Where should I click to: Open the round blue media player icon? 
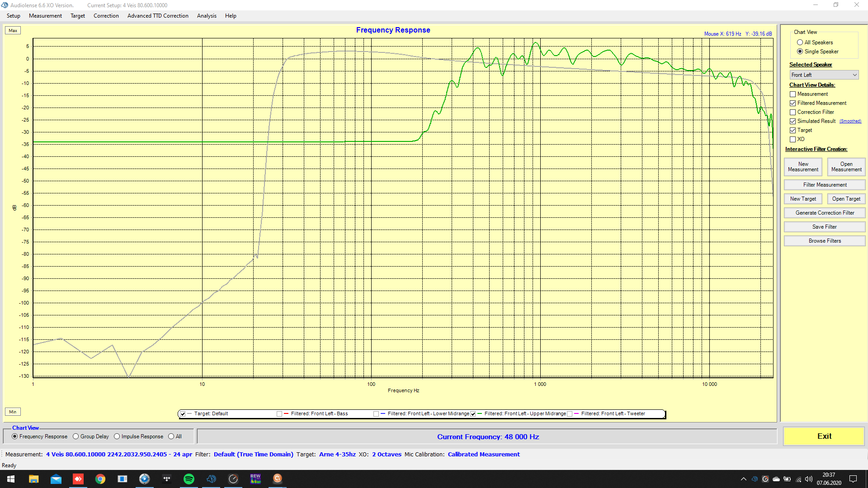pyautogui.click(x=145, y=479)
